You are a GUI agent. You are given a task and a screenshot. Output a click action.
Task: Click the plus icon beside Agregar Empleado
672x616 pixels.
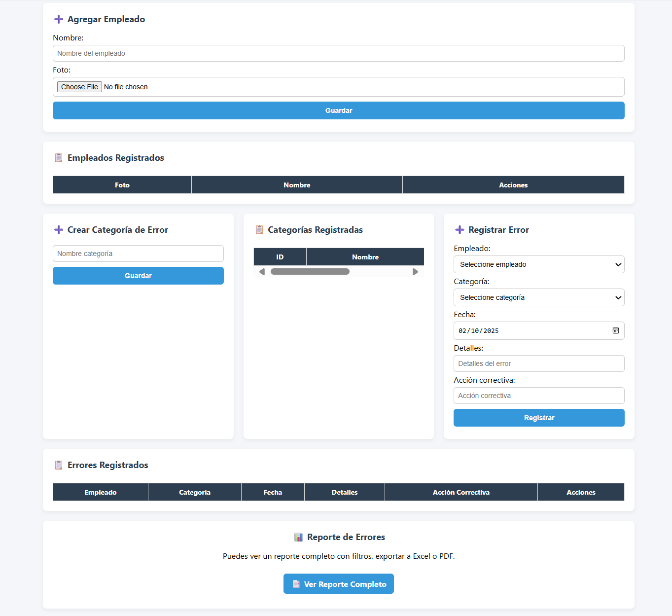click(58, 19)
